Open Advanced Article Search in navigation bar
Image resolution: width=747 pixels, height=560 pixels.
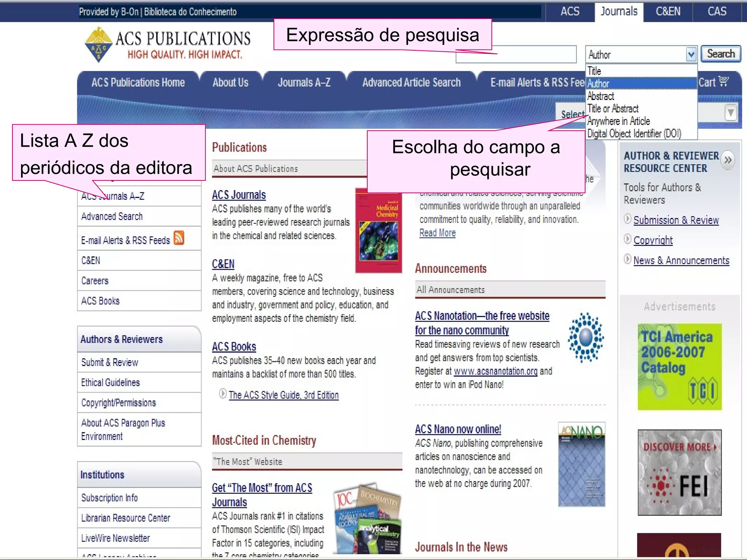click(411, 83)
